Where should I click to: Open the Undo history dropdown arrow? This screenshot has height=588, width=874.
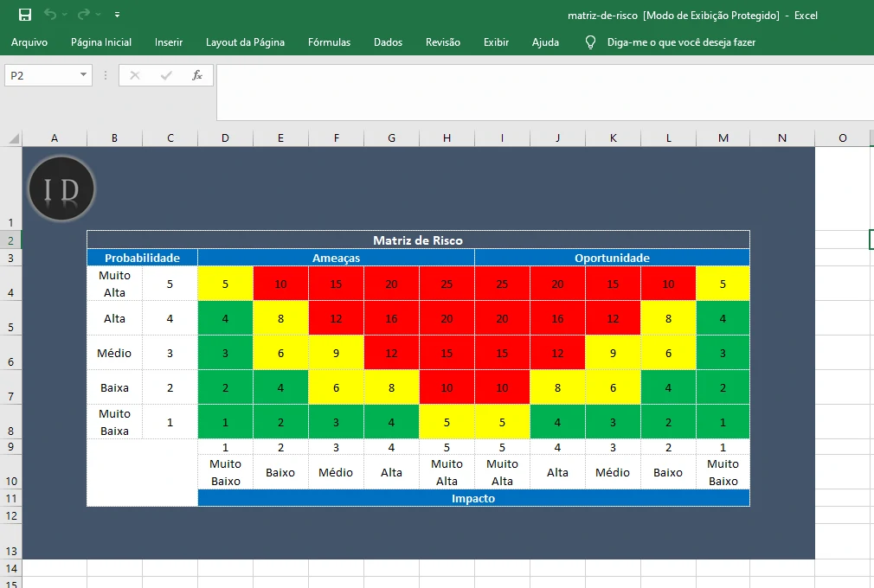(x=62, y=15)
